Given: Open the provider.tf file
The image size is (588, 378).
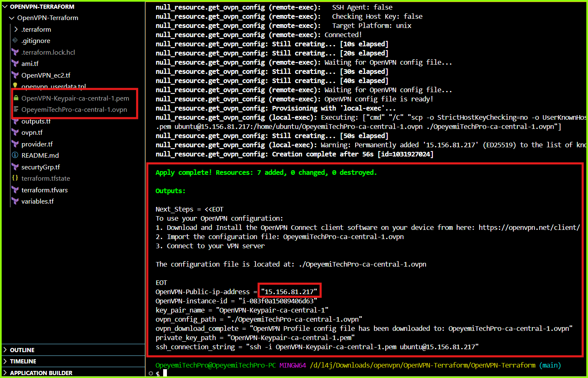Looking at the screenshot, I should tap(37, 144).
